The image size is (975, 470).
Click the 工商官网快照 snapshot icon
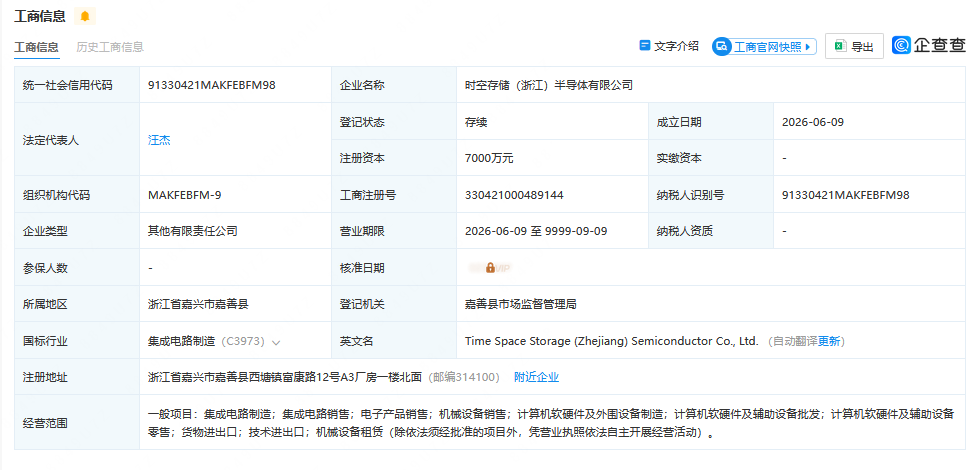(721, 47)
